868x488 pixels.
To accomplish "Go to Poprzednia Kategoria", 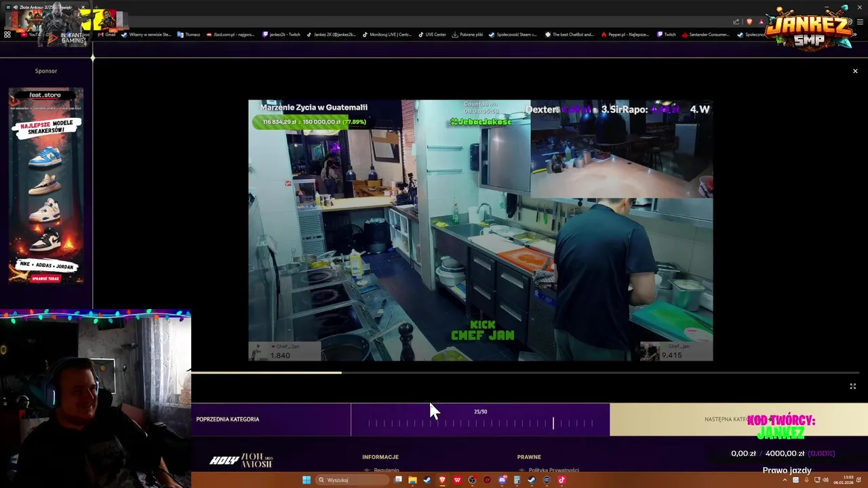I will (x=228, y=419).
